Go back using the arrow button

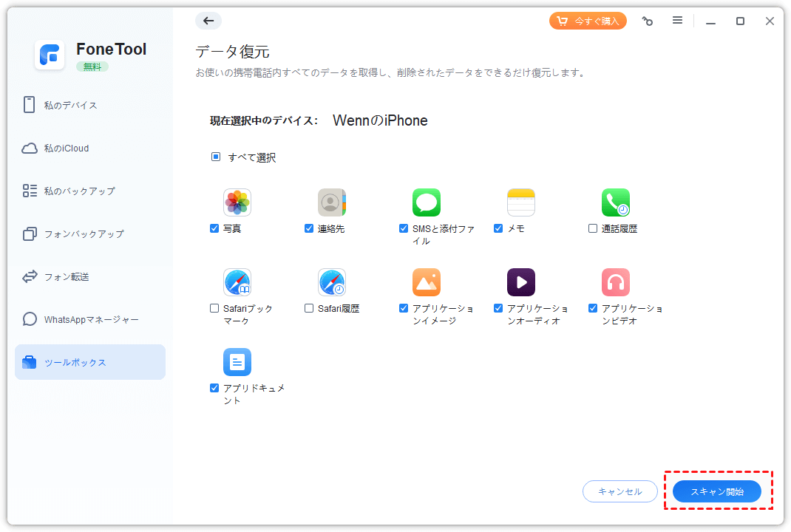pyautogui.click(x=208, y=21)
